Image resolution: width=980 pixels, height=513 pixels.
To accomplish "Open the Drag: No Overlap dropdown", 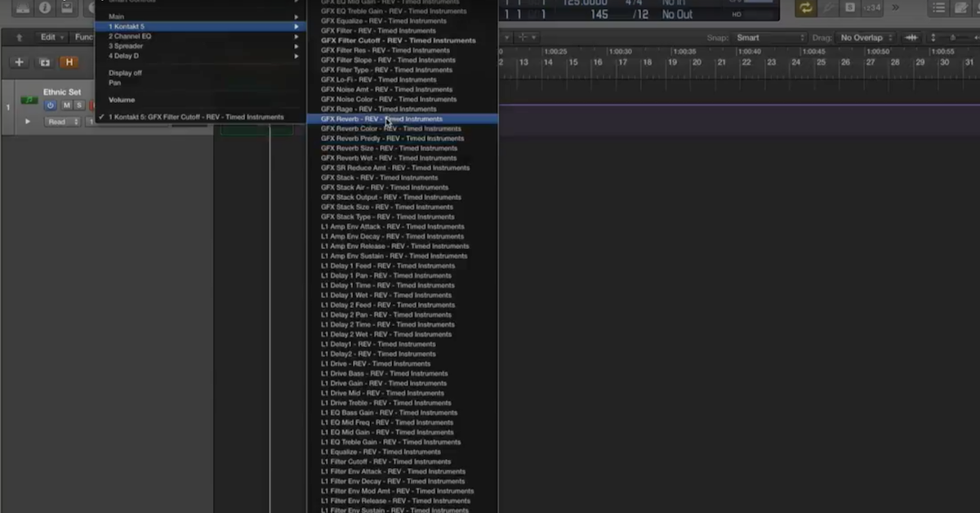I will (866, 37).
